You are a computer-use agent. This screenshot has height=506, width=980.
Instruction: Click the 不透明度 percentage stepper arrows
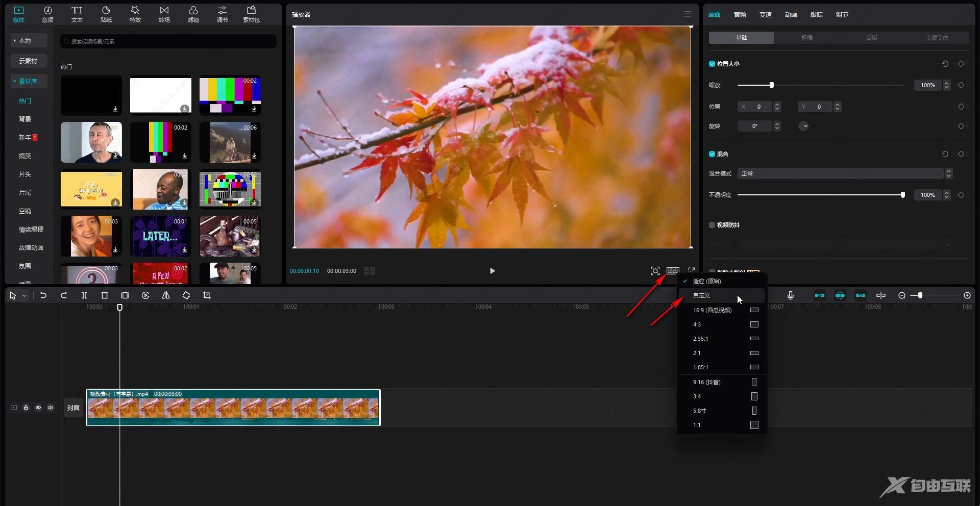(x=947, y=195)
